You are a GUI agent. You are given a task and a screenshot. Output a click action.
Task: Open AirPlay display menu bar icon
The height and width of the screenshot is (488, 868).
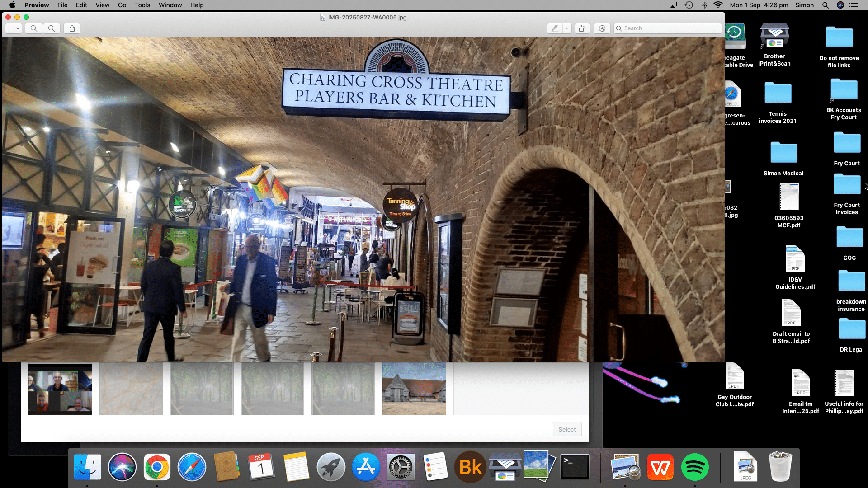pos(673,5)
